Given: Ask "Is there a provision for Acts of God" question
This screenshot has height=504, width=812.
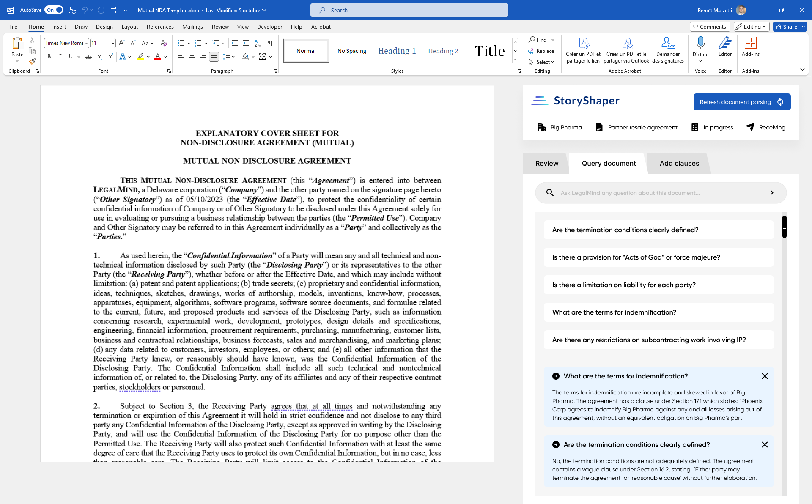Looking at the screenshot, I should pos(658,257).
